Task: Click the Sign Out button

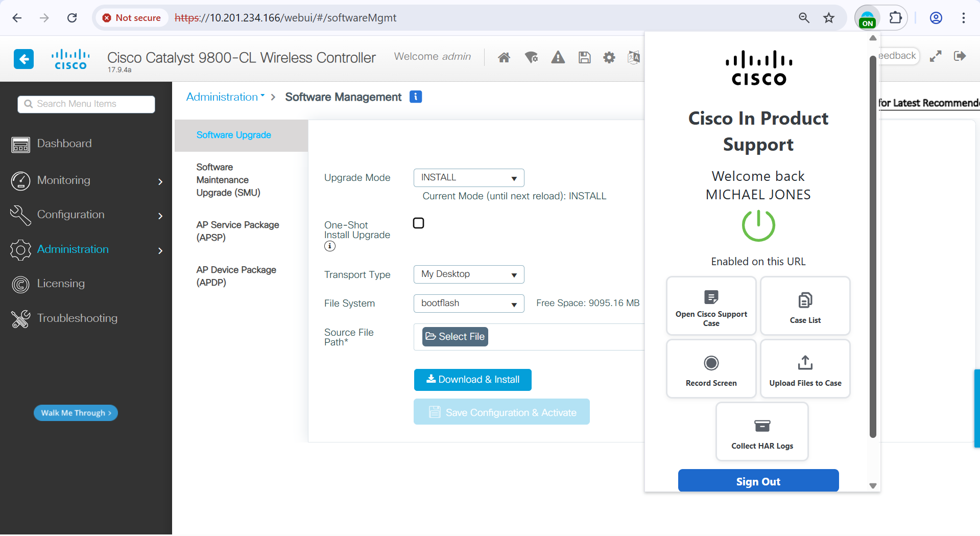Action: pyautogui.click(x=758, y=481)
